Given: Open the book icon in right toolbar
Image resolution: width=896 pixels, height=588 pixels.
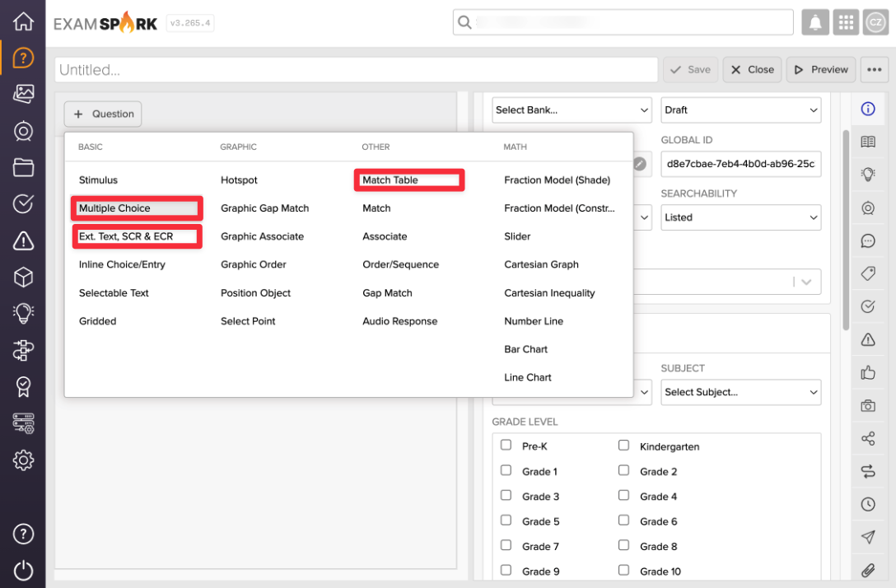Looking at the screenshot, I should [868, 142].
